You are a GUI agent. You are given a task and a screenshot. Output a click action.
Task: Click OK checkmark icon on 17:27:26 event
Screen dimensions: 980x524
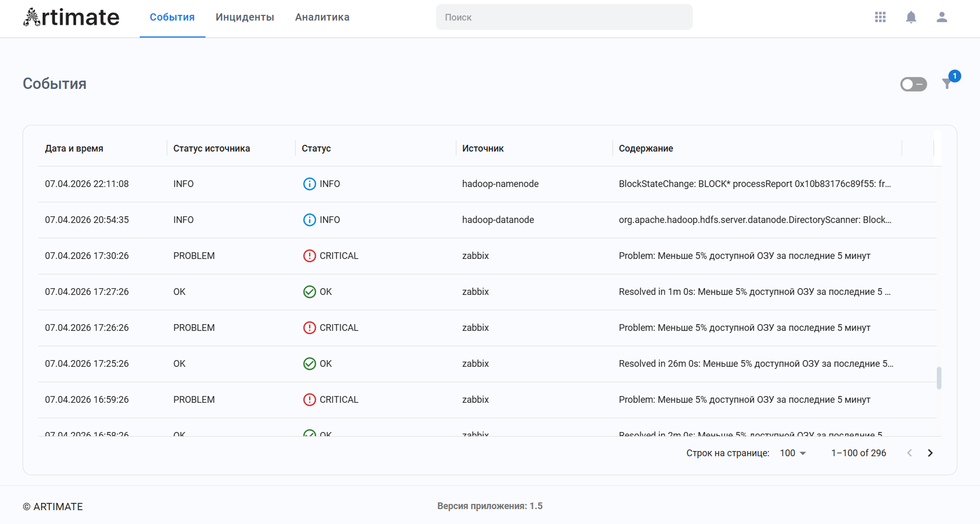tap(309, 292)
